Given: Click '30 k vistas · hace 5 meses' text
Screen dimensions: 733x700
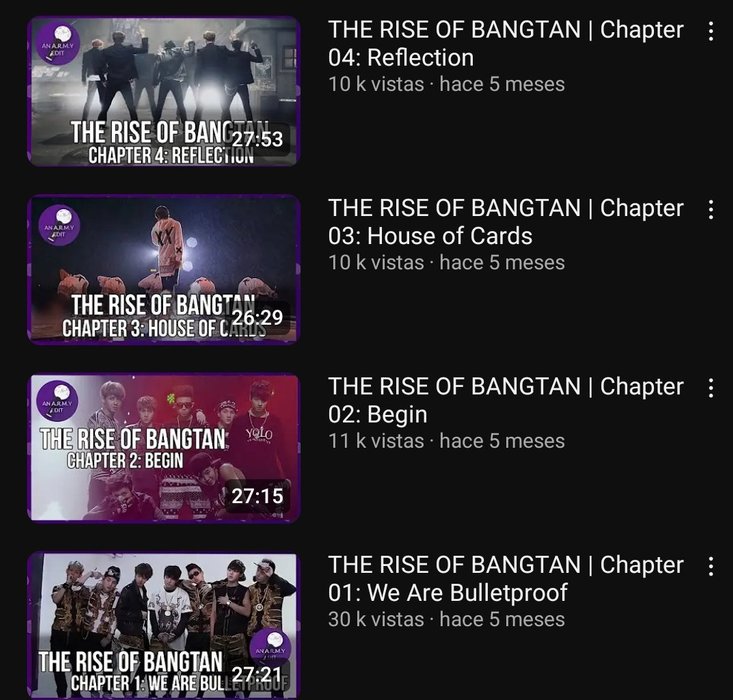Looking at the screenshot, I should [446, 619].
